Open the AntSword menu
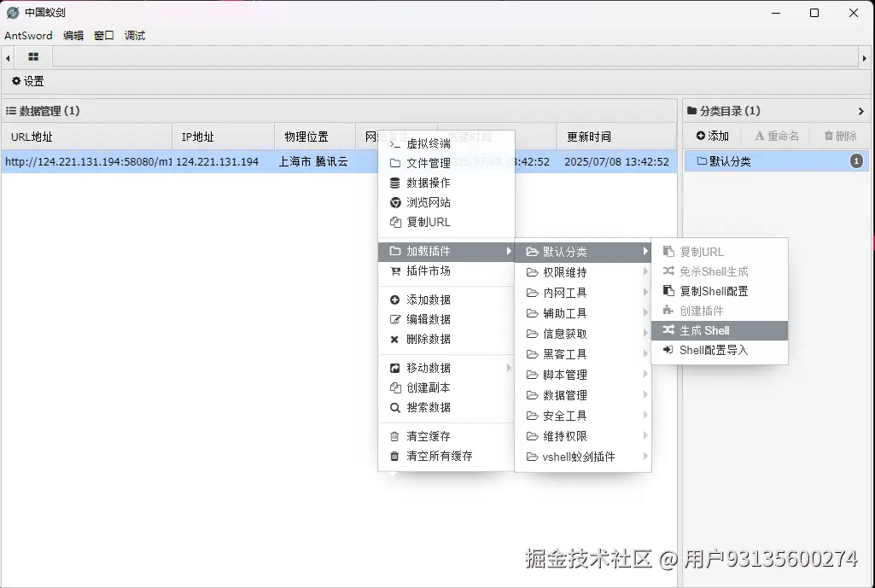Viewport: 875px width, 588px height. pyautogui.click(x=28, y=36)
